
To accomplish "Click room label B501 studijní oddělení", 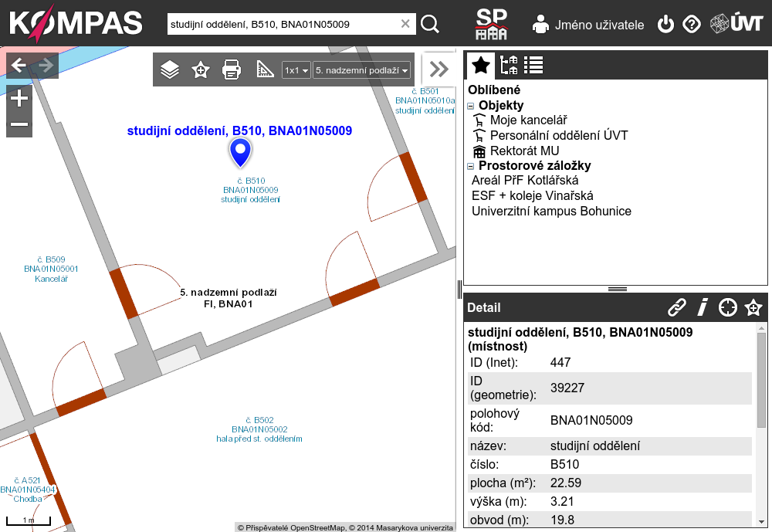I will click(425, 101).
